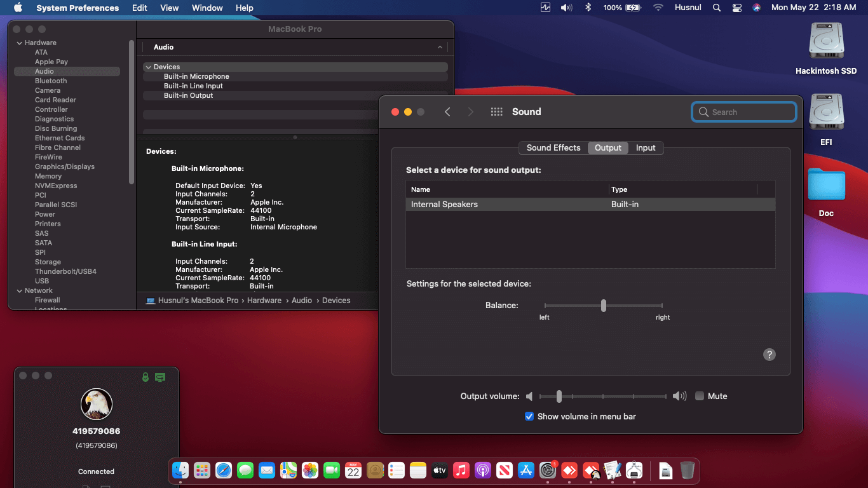The height and width of the screenshot is (488, 868).
Task: Open Podcasts from the Dock
Action: pyautogui.click(x=483, y=470)
